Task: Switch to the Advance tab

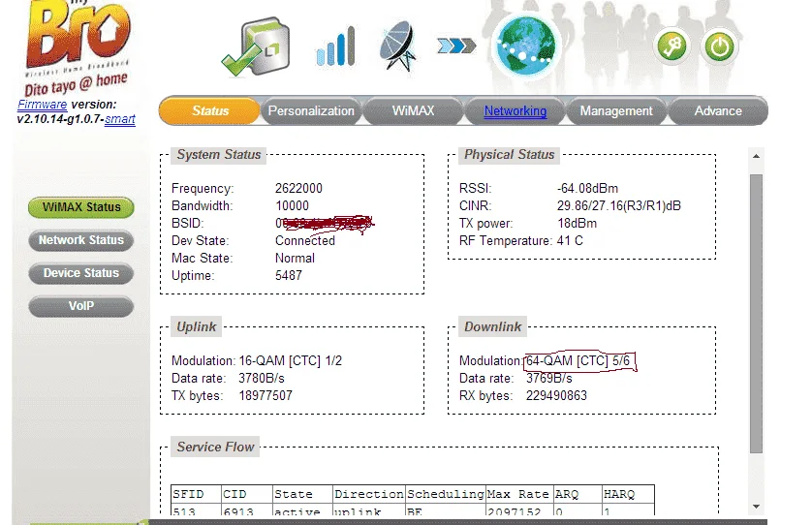Action: click(718, 110)
